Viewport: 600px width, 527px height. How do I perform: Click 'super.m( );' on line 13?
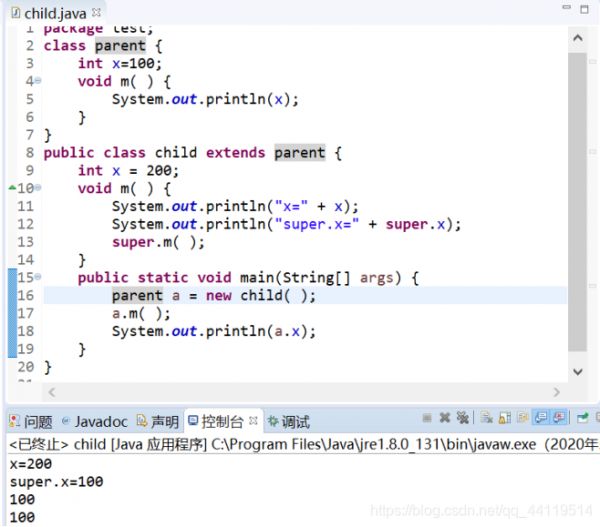pos(158,242)
